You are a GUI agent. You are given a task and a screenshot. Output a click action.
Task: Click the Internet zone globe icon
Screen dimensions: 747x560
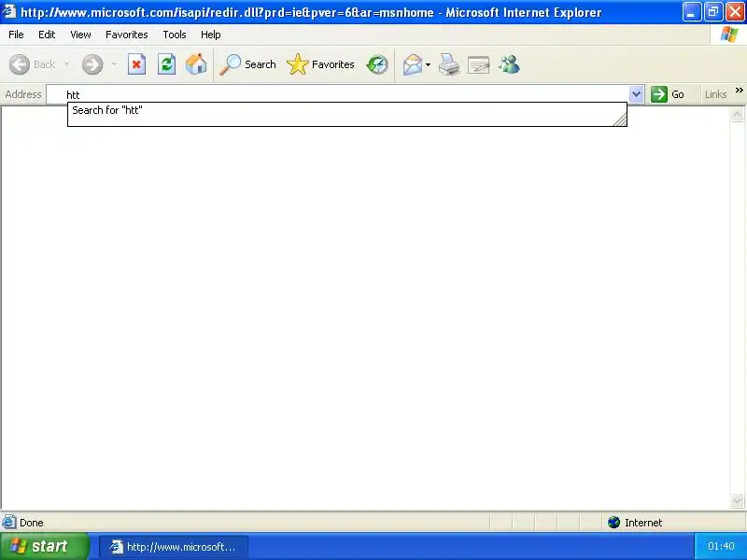point(613,523)
